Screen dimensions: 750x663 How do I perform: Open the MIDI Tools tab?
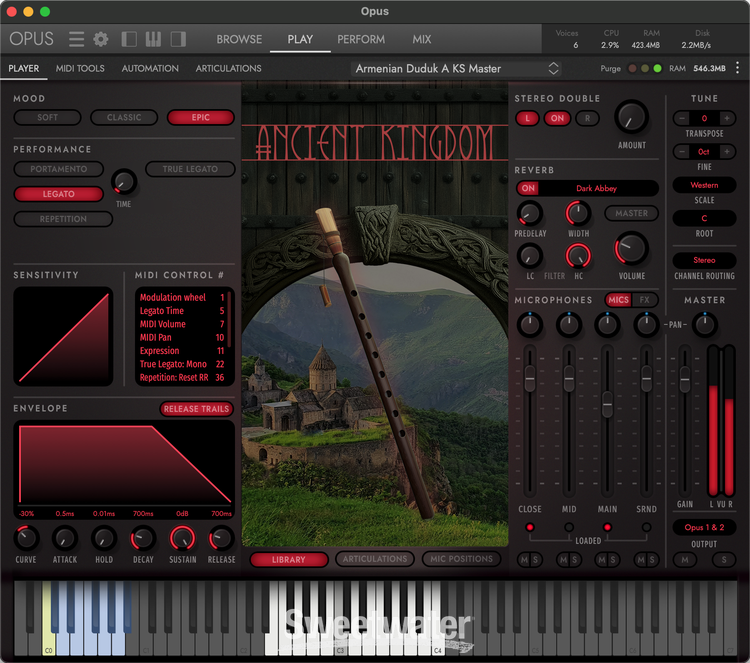tap(80, 68)
